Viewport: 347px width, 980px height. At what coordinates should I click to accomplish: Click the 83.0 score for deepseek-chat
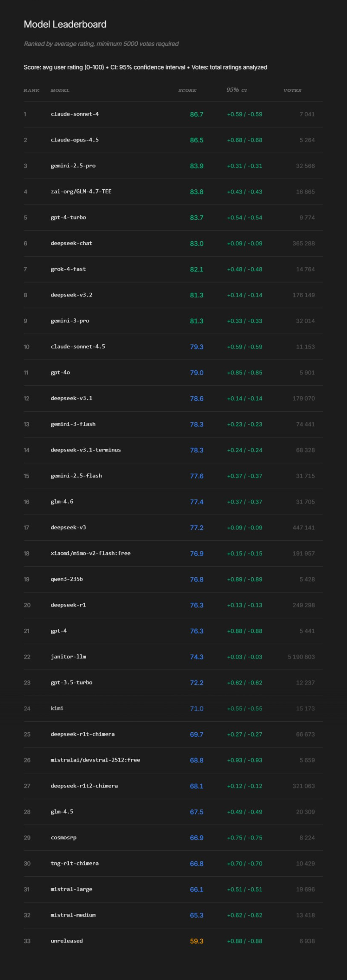pos(197,244)
